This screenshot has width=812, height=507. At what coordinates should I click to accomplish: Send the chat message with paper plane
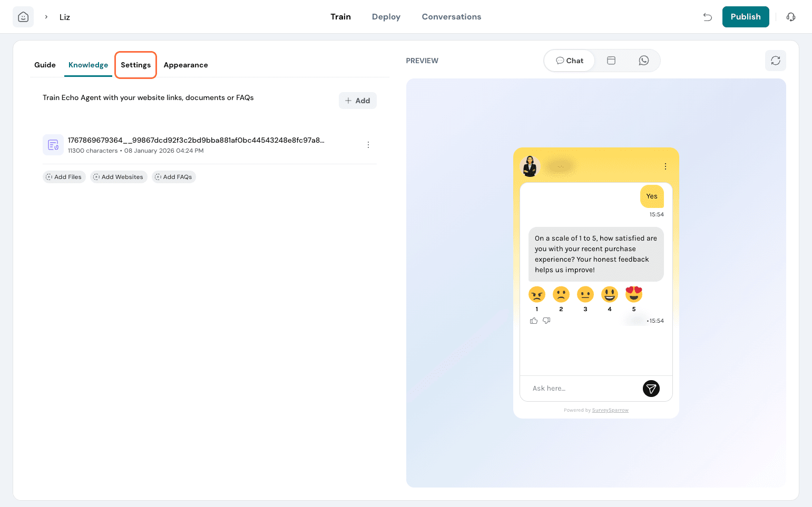[651, 389]
